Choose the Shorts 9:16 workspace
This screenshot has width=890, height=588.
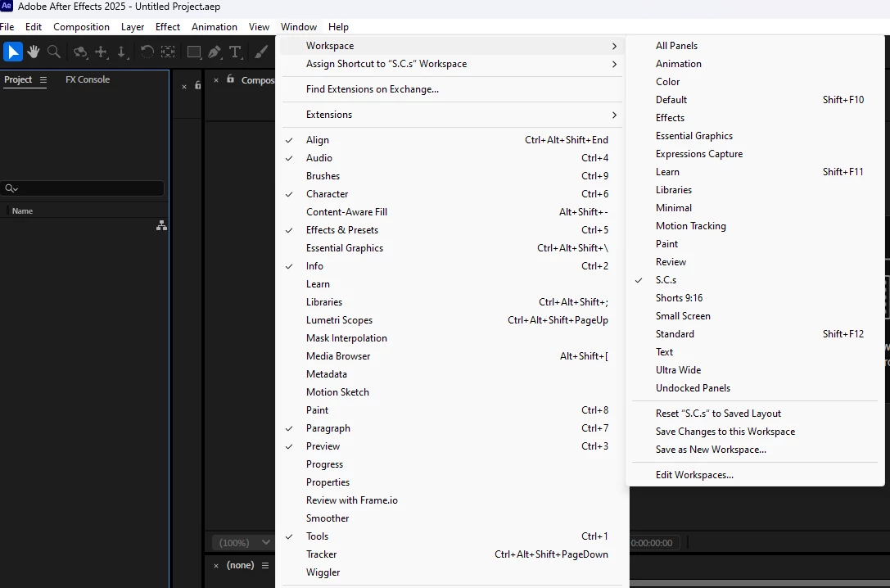click(x=755, y=298)
